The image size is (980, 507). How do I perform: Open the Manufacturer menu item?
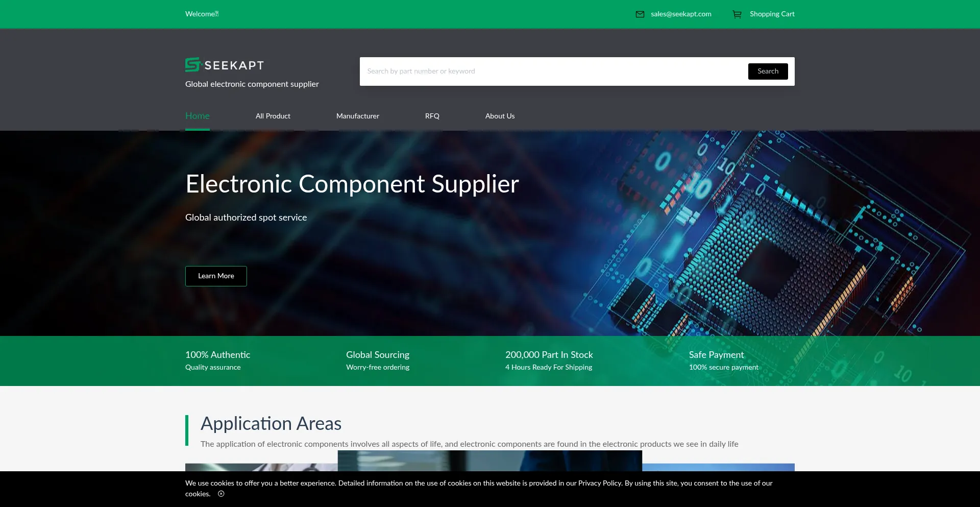coord(358,116)
